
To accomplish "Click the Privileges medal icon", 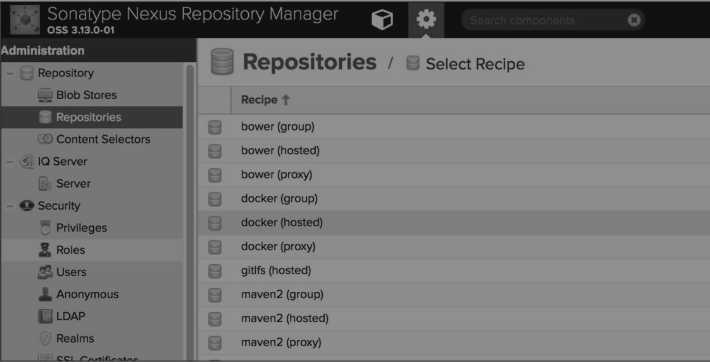I will coord(45,227).
